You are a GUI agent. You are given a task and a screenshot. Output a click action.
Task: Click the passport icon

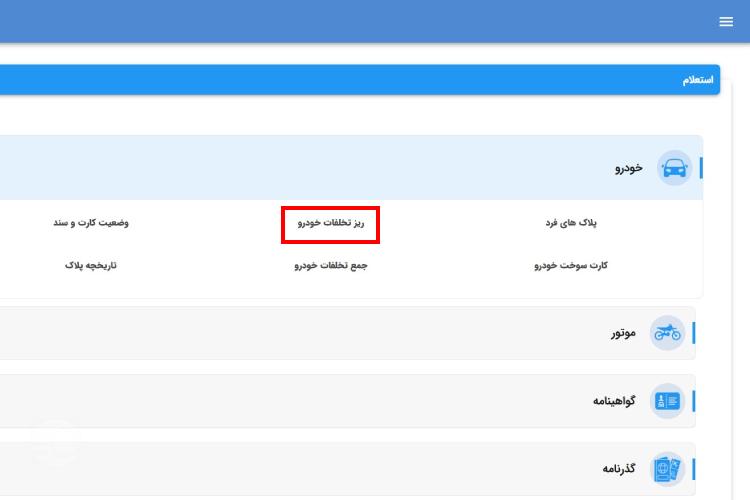[x=667, y=469]
